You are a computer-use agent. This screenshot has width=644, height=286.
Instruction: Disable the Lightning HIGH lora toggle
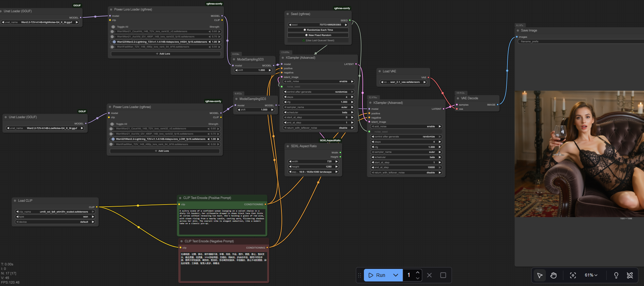click(x=114, y=42)
